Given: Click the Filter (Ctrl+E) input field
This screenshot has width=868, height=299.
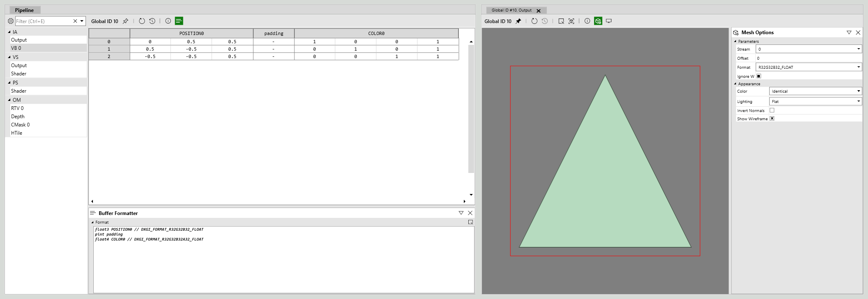Looking at the screenshot, I should click(x=44, y=21).
